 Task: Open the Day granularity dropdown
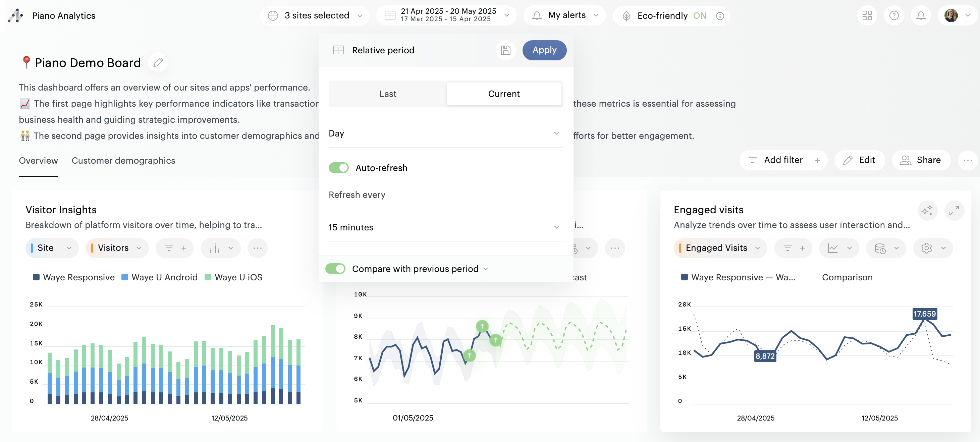pyautogui.click(x=445, y=133)
